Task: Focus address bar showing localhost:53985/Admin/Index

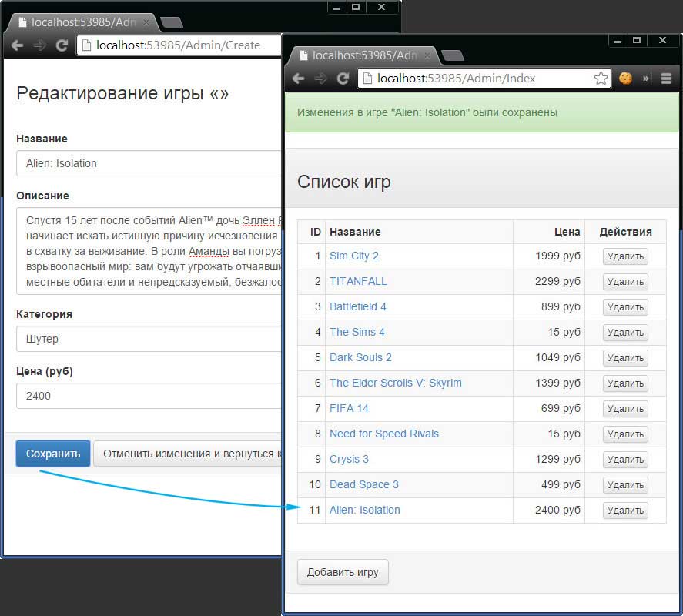Action: 484,79
